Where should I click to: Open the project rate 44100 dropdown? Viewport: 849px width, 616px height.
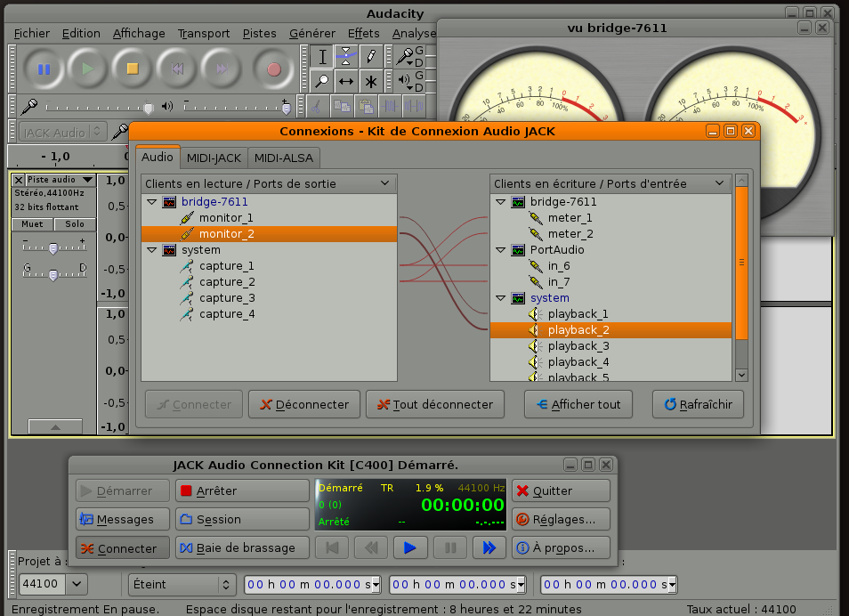77,585
